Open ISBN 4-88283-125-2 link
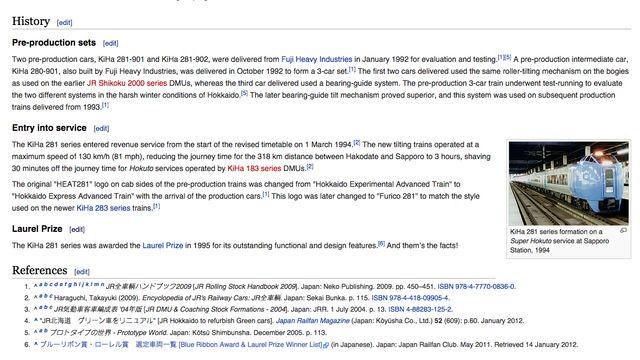This screenshot has width=640, height=360. point(420,309)
